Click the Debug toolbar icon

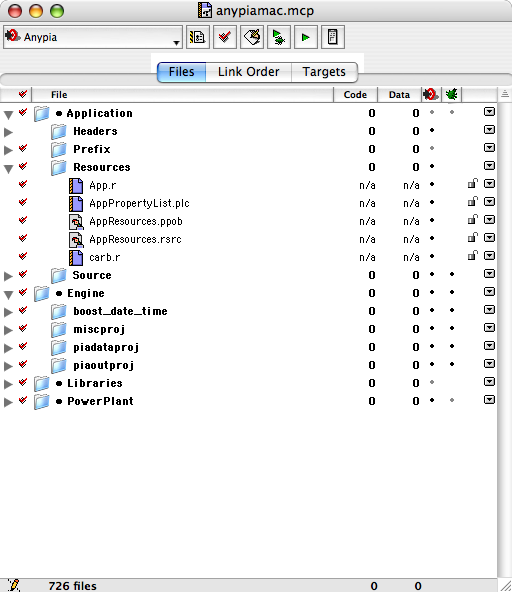coord(279,37)
